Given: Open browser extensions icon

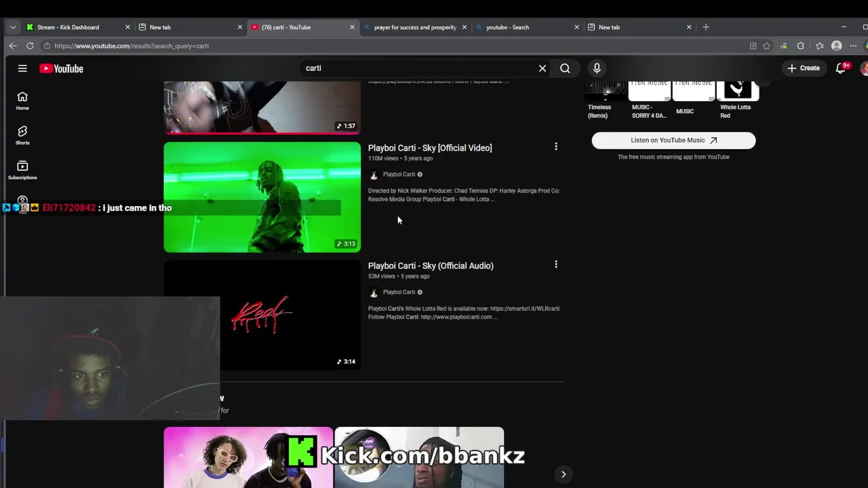Looking at the screenshot, I should (x=801, y=46).
